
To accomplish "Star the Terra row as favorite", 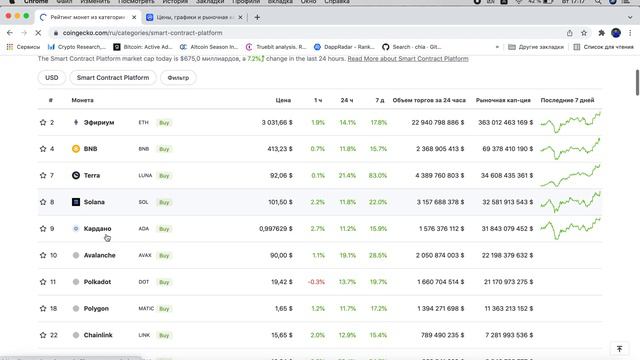I will (x=43, y=176).
